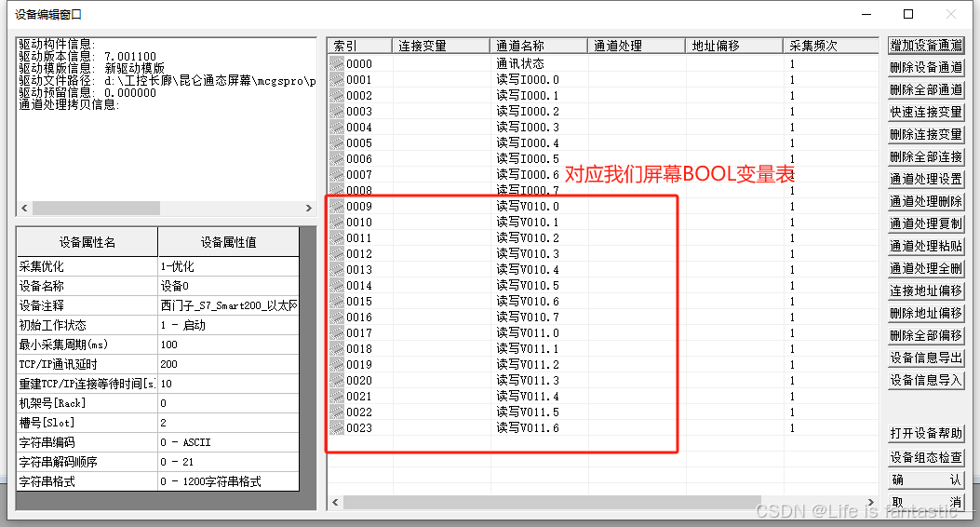Click 通道处理删除 button

tap(926, 201)
